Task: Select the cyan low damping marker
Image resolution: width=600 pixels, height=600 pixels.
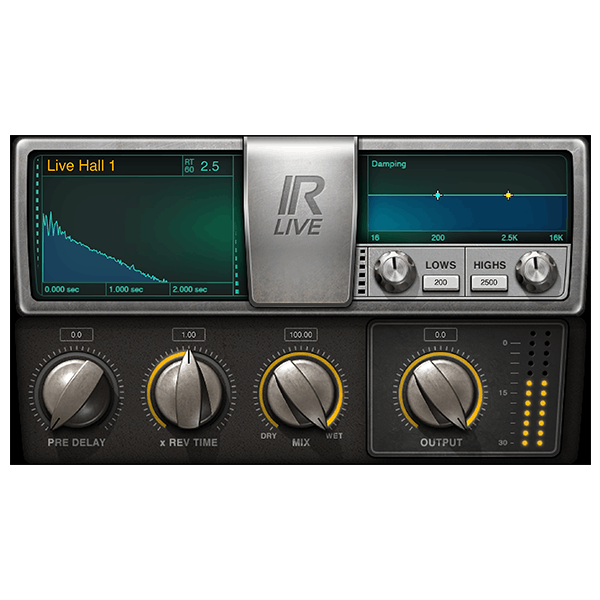Action: 437,195
